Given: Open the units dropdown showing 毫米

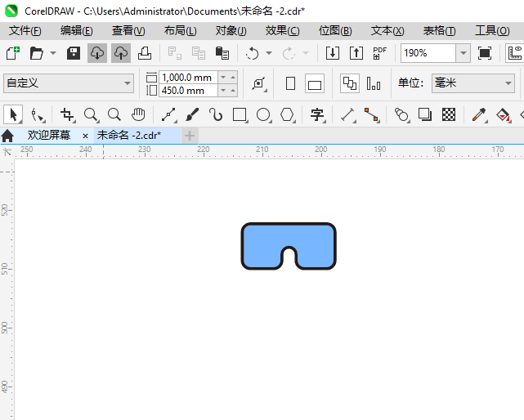Looking at the screenshot, I should tap(473, 83).
